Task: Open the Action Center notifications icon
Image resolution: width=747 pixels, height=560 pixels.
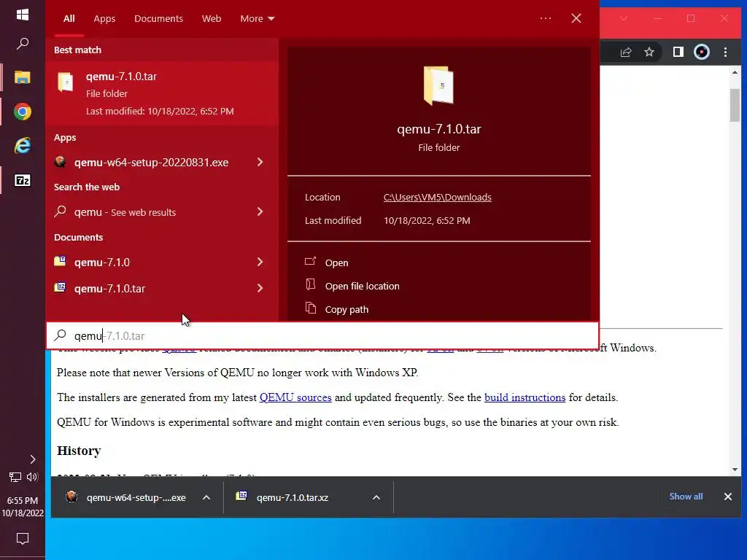Action: 23,539
